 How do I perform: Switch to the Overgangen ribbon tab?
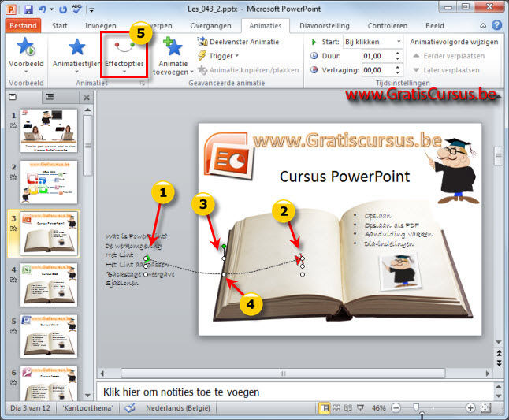click(x=210, y=26)
